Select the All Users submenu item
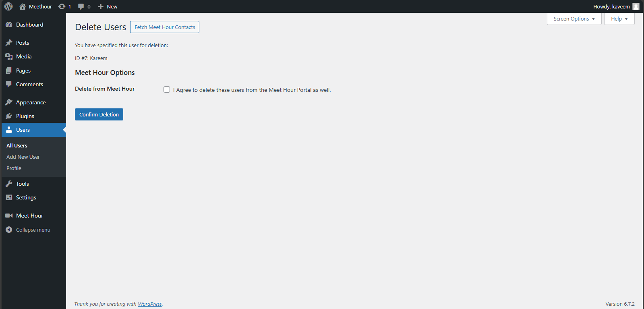Screen dimensions: 644x309 [x=17, y=145]
